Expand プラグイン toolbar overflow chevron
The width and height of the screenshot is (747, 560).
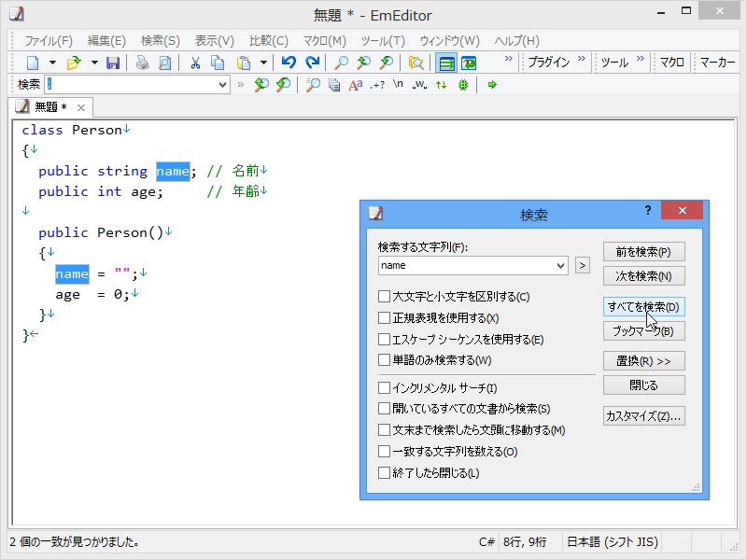581,59
